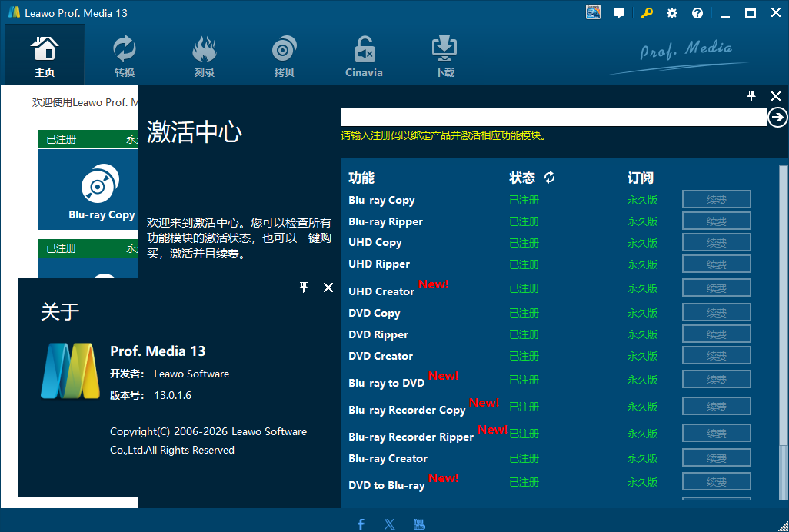This screenshot has height=532, width=789.
Task: Open the Cinavia module
Action: click(364, 56)
